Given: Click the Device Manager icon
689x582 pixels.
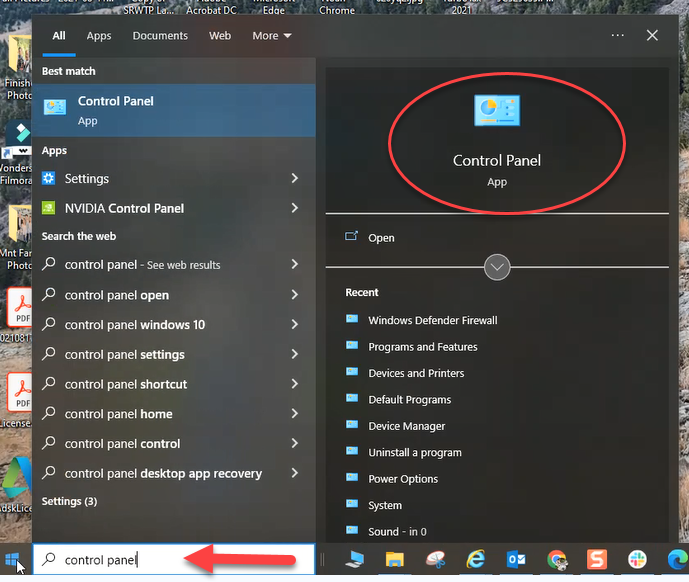Looking at the screenshot, I should pyautogui.click(x=352, y=425).
